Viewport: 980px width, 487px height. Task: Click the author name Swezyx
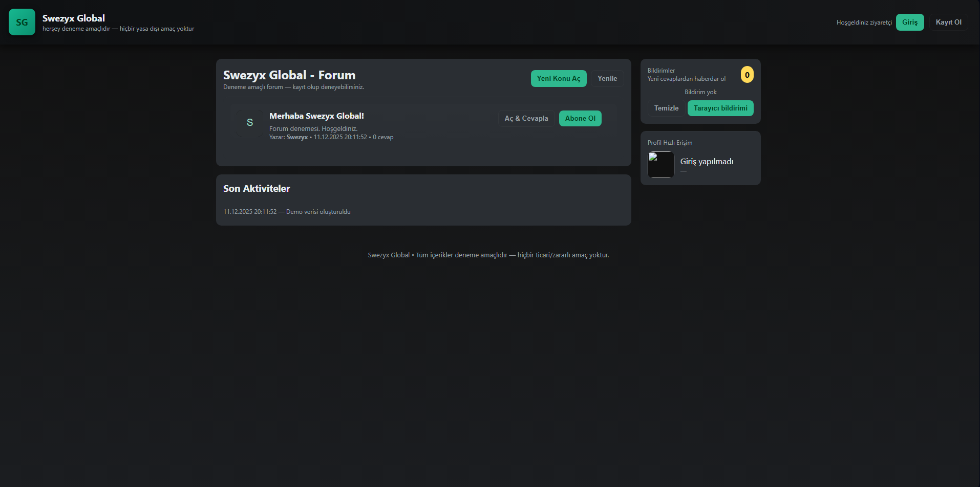(297, 137)
